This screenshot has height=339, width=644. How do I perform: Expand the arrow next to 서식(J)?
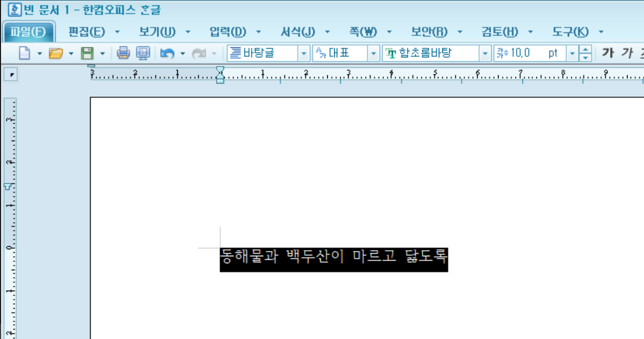(x=327, y=32)
